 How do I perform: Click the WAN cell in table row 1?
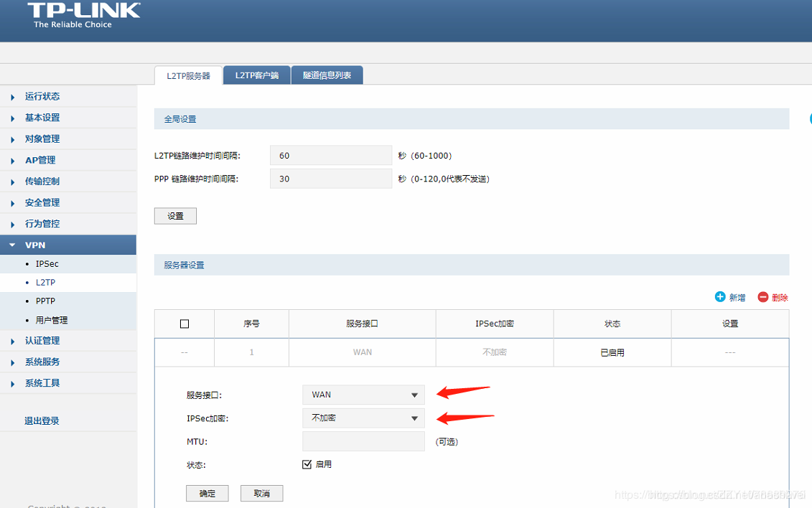(363, 352)
